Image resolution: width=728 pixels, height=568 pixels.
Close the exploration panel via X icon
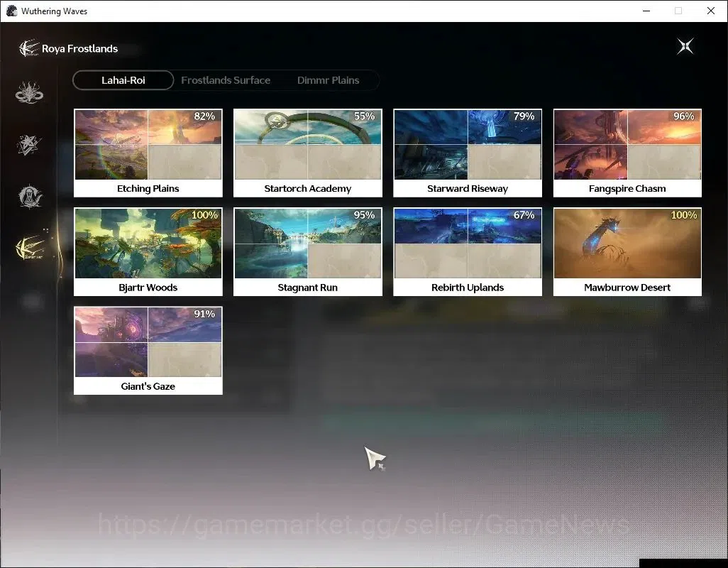point(685,46)
